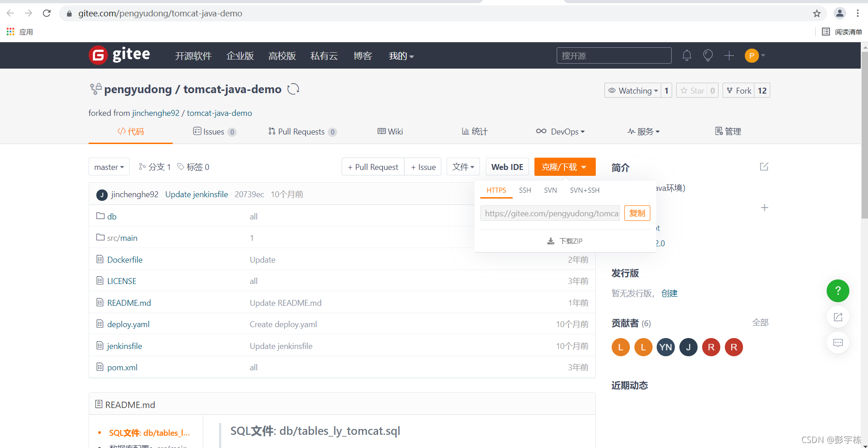The height and width of the screenshot is (448, 868).
Task: Select the SVN+SSH clone tab
Action: click(x=584, y=190)
